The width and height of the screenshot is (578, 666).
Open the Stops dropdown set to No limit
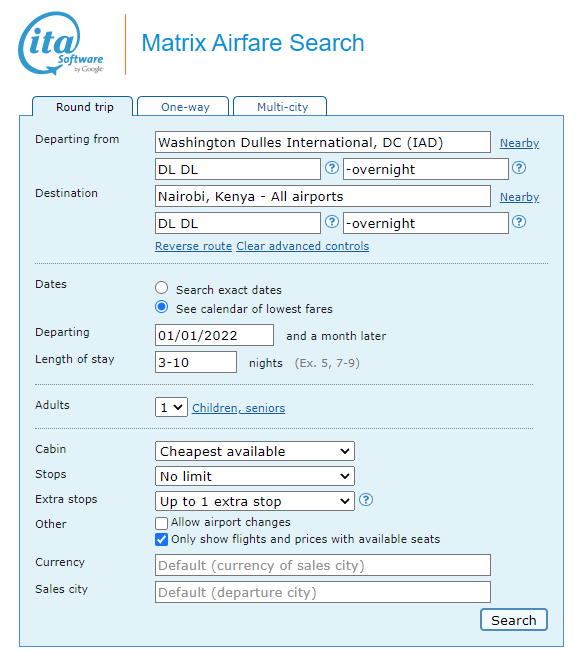click(x=255, y=476)
